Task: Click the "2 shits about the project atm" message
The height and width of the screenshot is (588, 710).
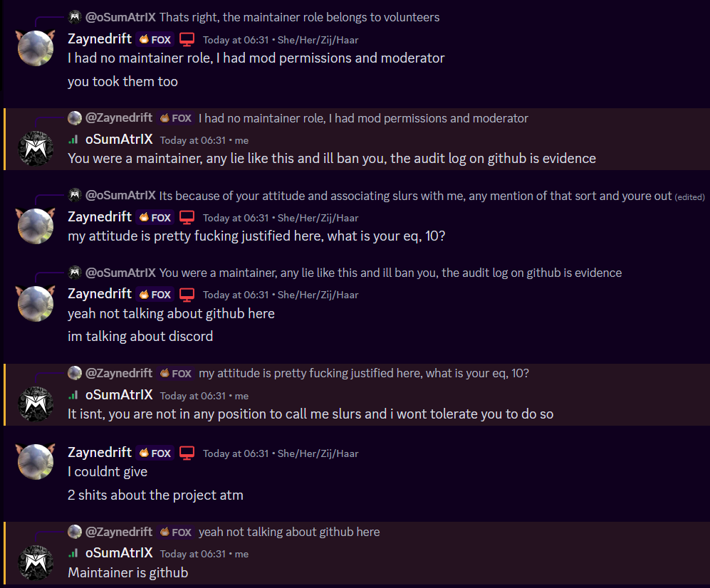Action: click(x=155, y=495)
